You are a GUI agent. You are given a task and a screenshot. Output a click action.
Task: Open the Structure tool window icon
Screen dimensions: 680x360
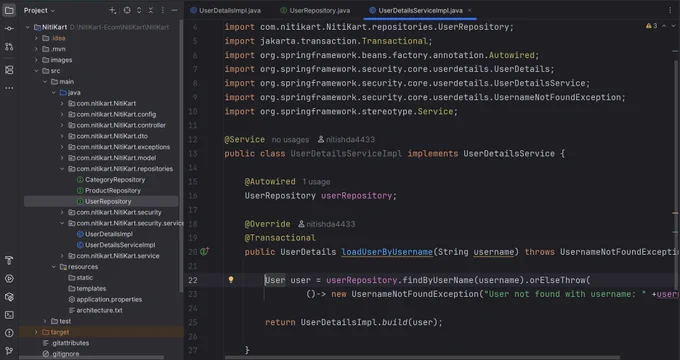[x=9, y=70]
